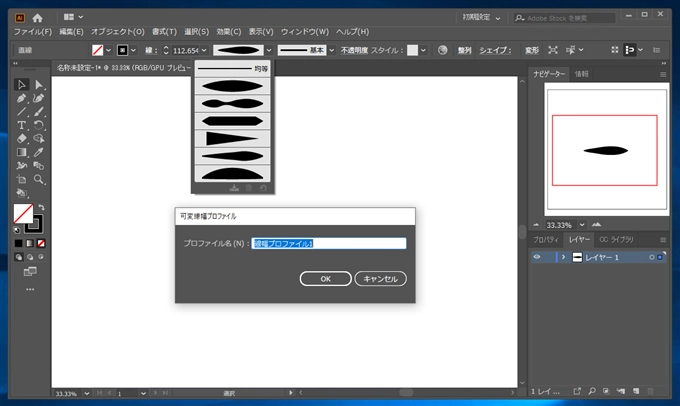Expand レイヤー 1 layer contents
Screen dimensions: 680x406
563,257
